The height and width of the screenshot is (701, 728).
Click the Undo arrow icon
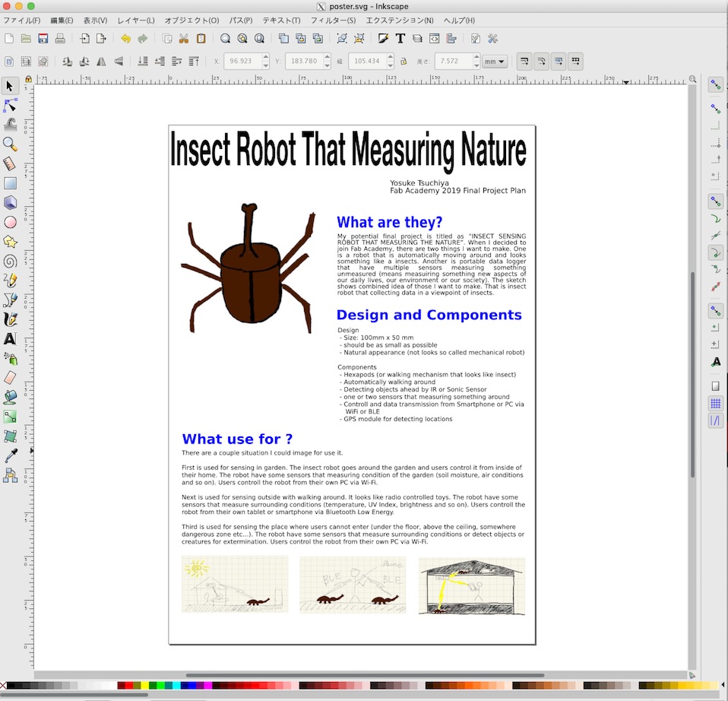(125, 39)
